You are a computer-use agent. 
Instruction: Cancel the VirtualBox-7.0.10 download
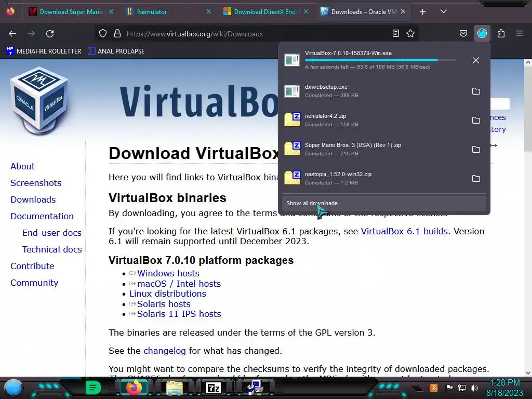(x=476, y=60)
